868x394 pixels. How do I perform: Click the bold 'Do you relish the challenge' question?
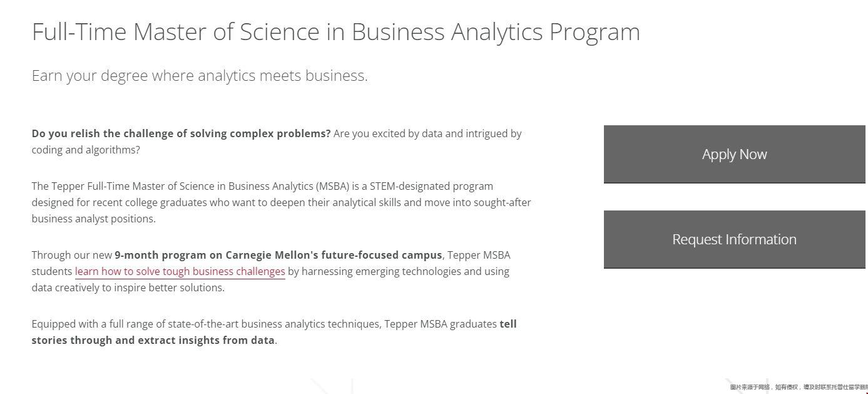(x=181, y=133)
